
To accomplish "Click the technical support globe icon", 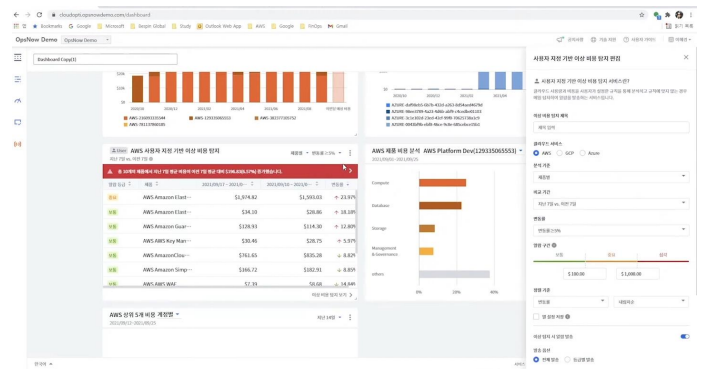I will (x=593, y=40).
